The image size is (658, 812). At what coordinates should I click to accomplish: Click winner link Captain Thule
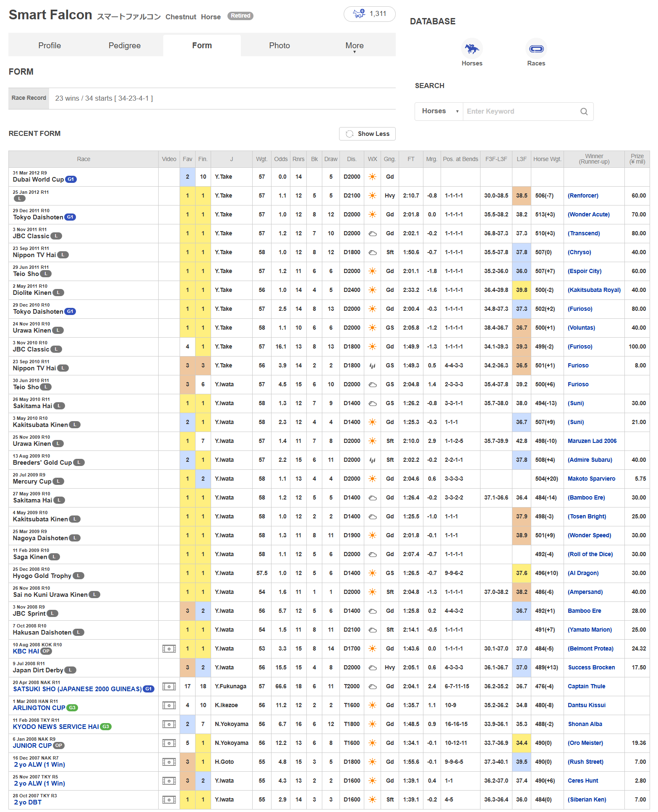(x=586, y=687)
